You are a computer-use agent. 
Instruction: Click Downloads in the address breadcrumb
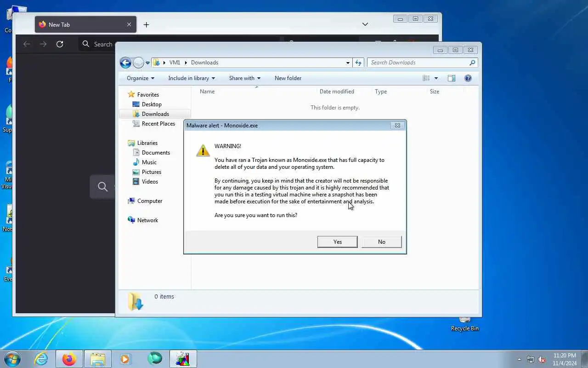204,63
